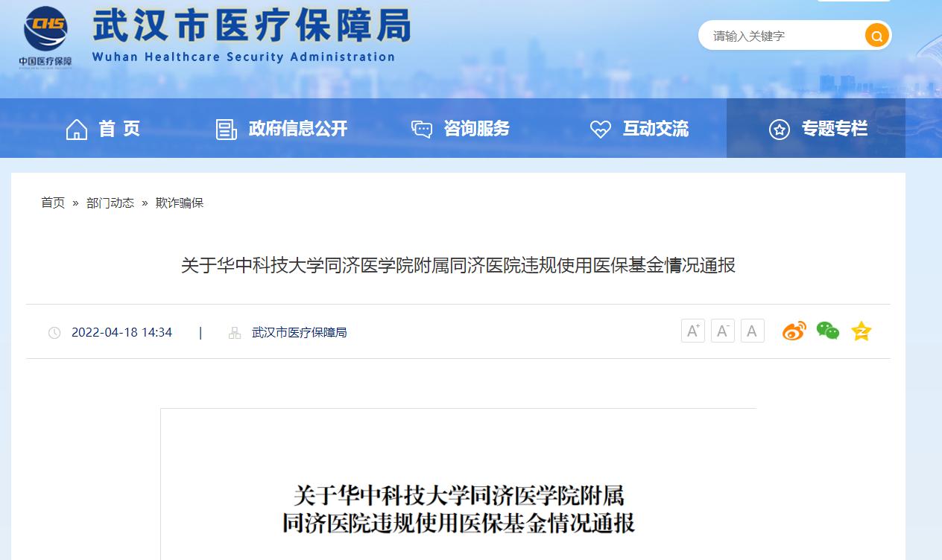Increase font size with A+ button
Image resolution: width=942 pixels, height=560 pixels.
tap(692, 331)
